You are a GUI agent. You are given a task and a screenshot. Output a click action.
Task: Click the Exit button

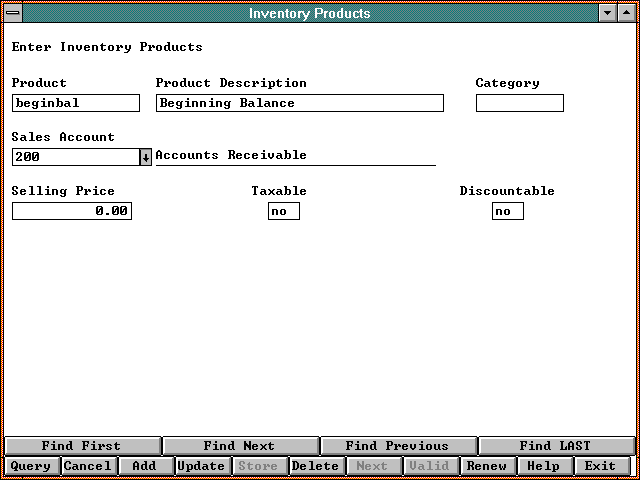tap(600, 466)
